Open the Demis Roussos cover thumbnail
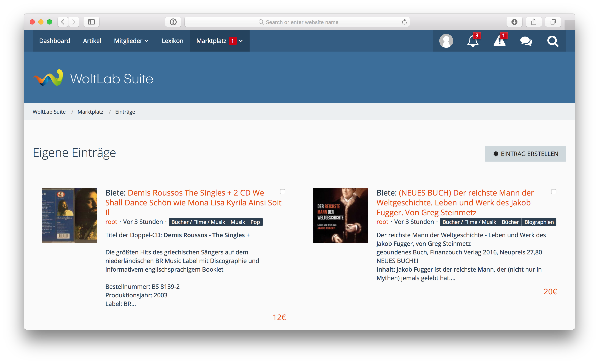 [x=69, y=215]
